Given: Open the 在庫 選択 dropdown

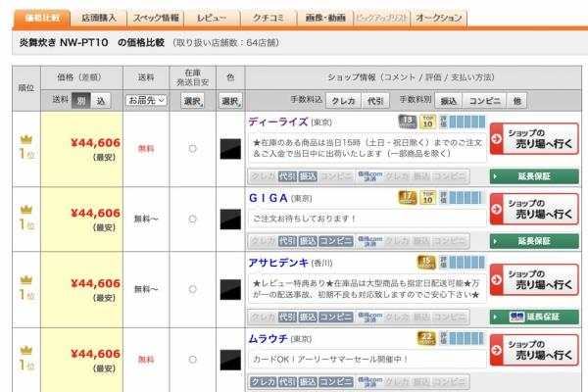Looking at the screenshot, I should click(x=193, y=101).
